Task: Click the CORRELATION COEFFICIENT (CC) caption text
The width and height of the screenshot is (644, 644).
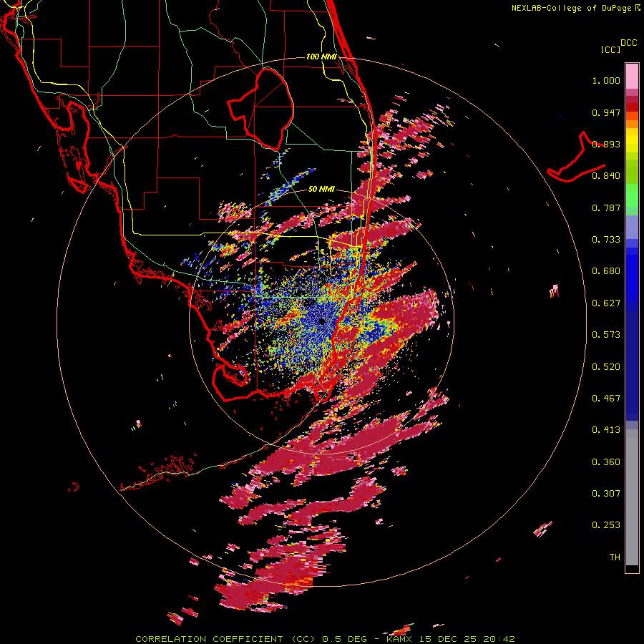Action: coord(225,639)
